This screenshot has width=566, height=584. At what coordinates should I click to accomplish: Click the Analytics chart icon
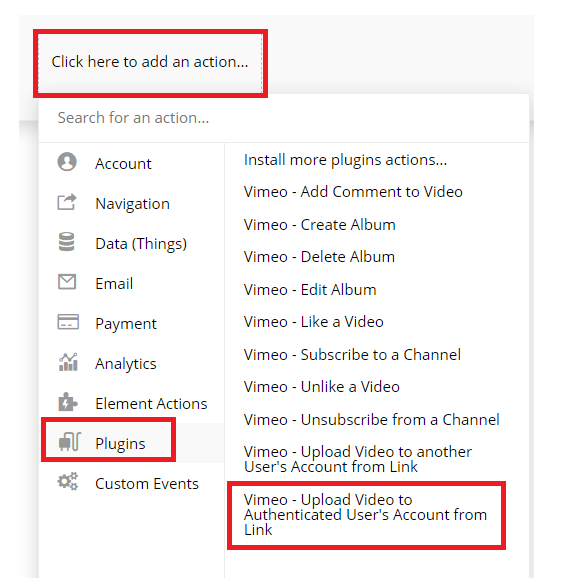click(x=68, y=362)
